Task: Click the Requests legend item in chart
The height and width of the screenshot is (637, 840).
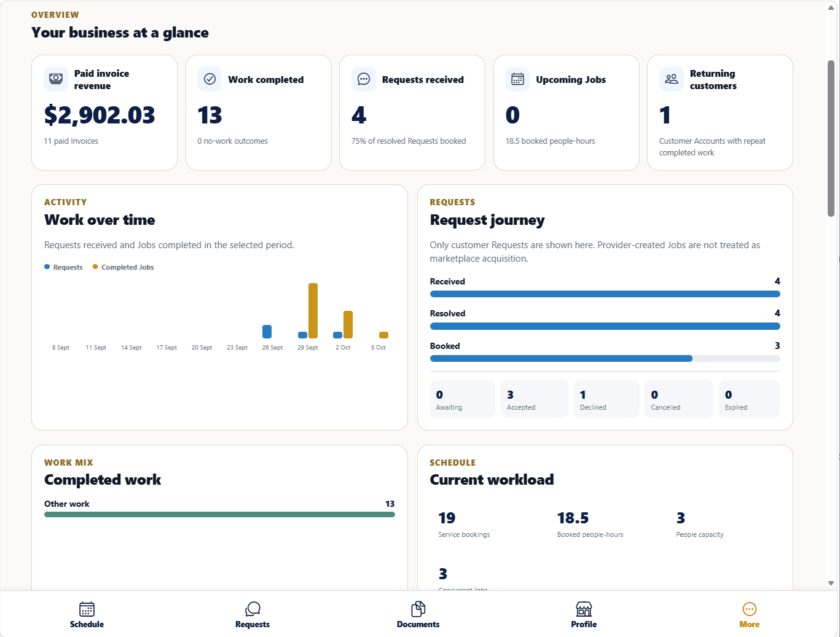Action: pos(63,267)
